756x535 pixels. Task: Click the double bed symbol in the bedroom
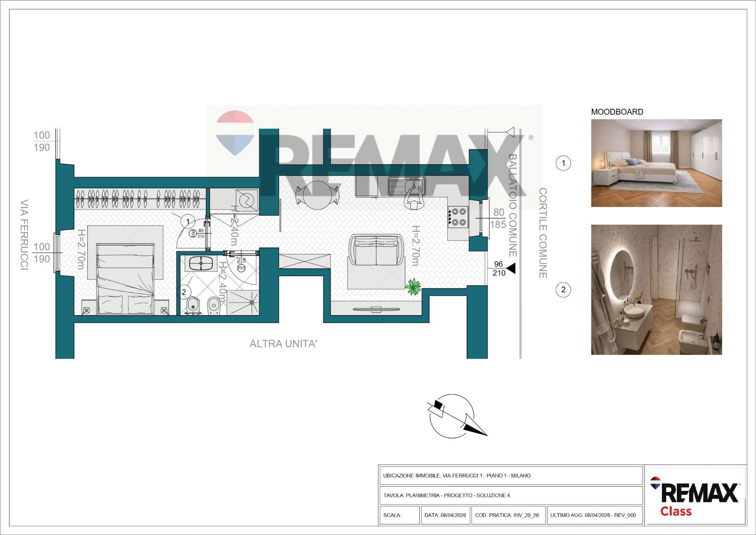tap(125, 279)
